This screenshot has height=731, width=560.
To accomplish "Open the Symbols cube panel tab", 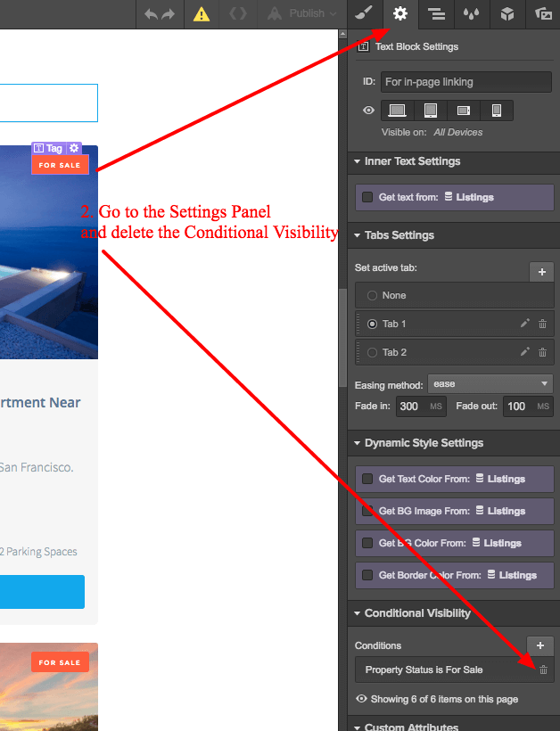I will 507,14.
